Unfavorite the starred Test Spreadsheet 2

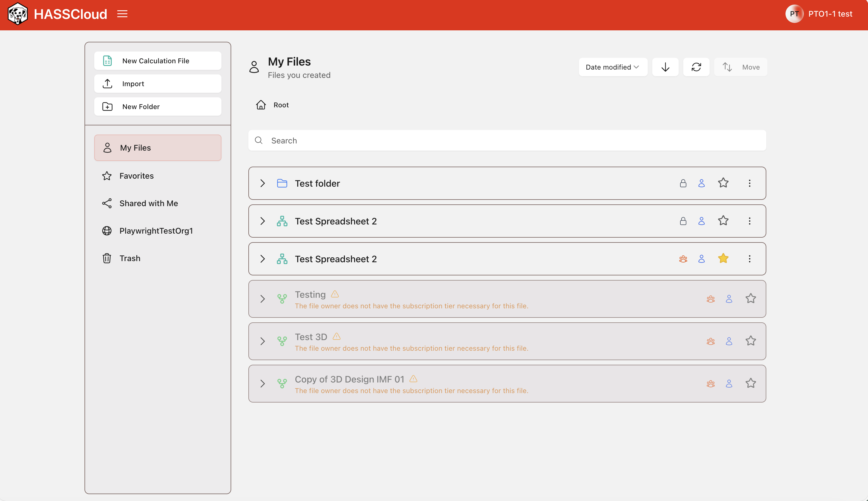click(723, 259)
